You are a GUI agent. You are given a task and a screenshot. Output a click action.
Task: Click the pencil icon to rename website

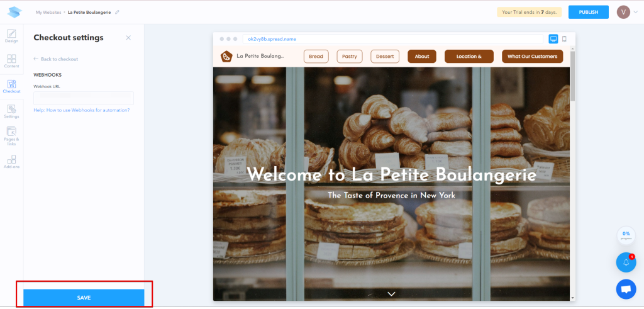click(x=117, y=12)
